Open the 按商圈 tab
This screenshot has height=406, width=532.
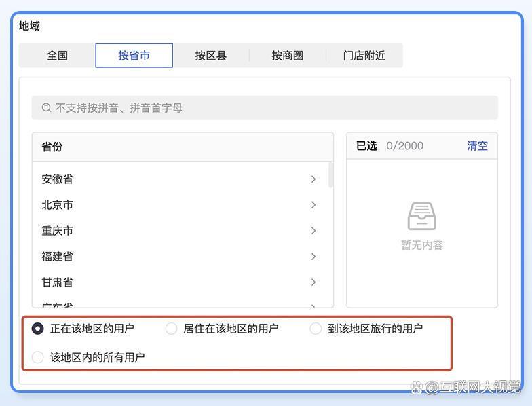pyautogui.click(x=287, y=56)
